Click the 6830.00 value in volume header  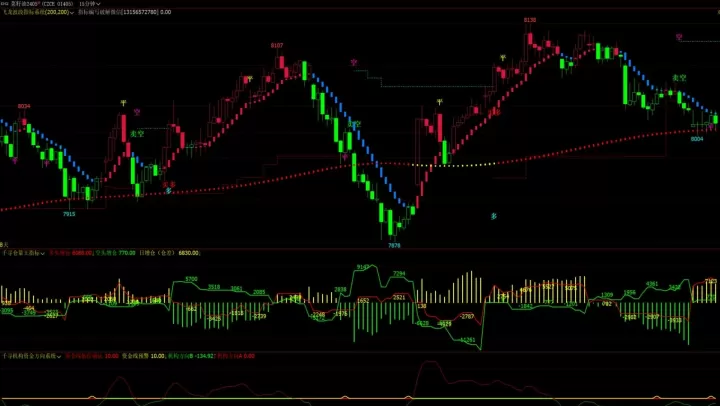[x=188, y=253]
